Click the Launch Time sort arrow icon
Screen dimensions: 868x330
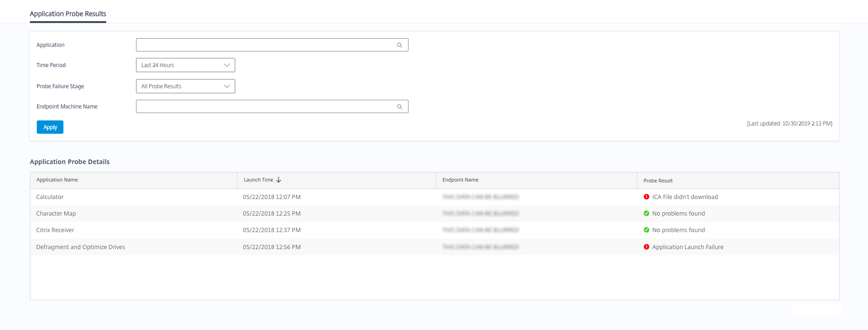pyautogui.click(x=278, y=180)
